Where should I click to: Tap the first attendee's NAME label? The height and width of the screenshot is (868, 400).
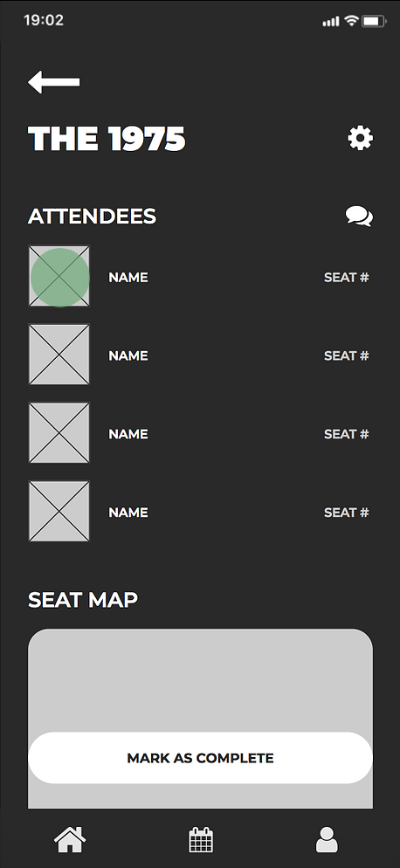pyautogui.click(x=128, y=278)
